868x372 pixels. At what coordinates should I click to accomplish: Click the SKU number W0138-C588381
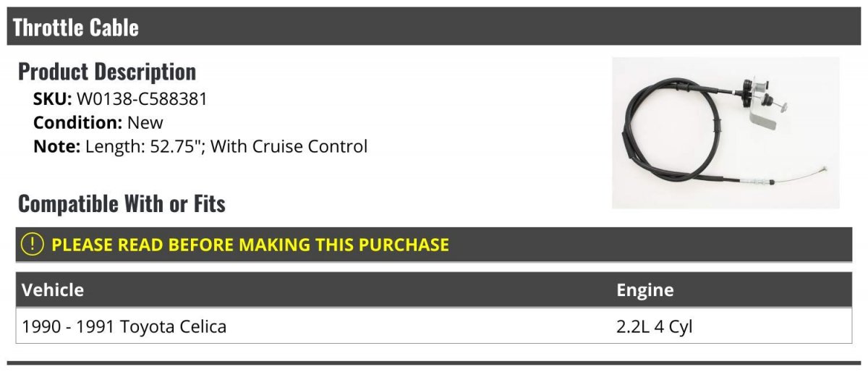(x=142, y=98)
